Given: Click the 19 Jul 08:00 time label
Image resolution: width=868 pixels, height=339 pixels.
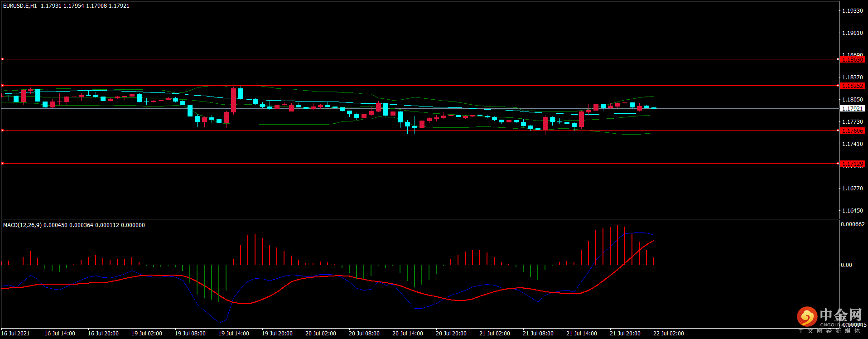Looking at the screenshot, I should click(190, 334).
